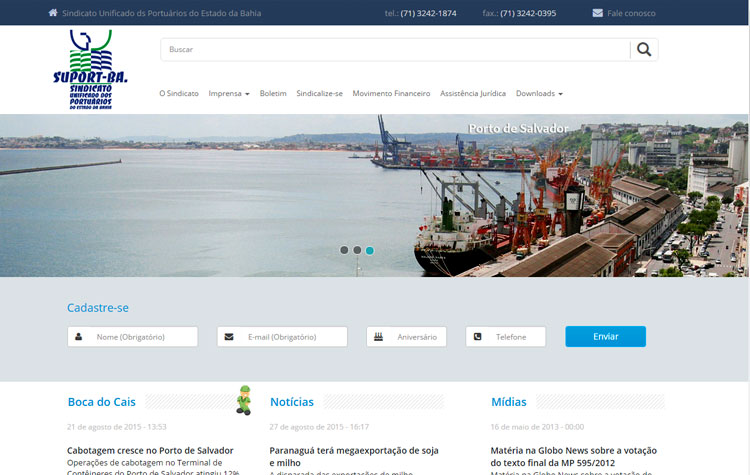Viewport: 750px width, 475px height.
Task: Click Sindicato Unificado dos Portuários header link
Action: click(x=162, y=13)
